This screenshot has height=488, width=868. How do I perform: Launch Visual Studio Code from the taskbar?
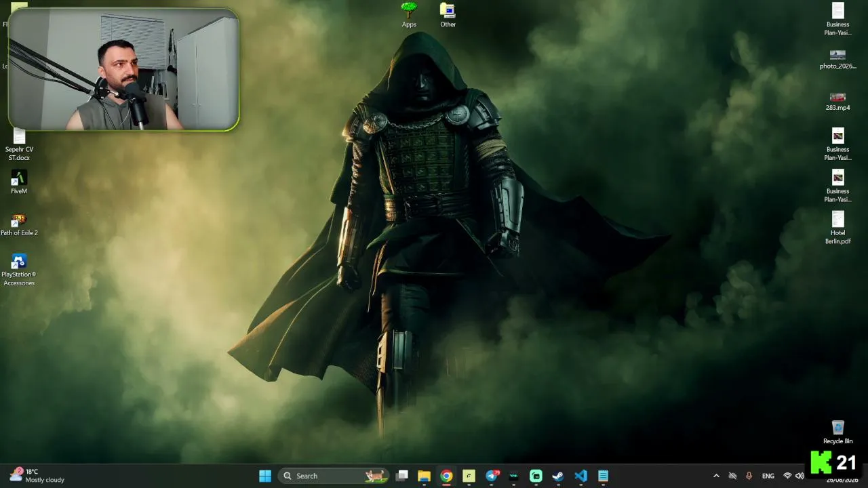point(580,476)
